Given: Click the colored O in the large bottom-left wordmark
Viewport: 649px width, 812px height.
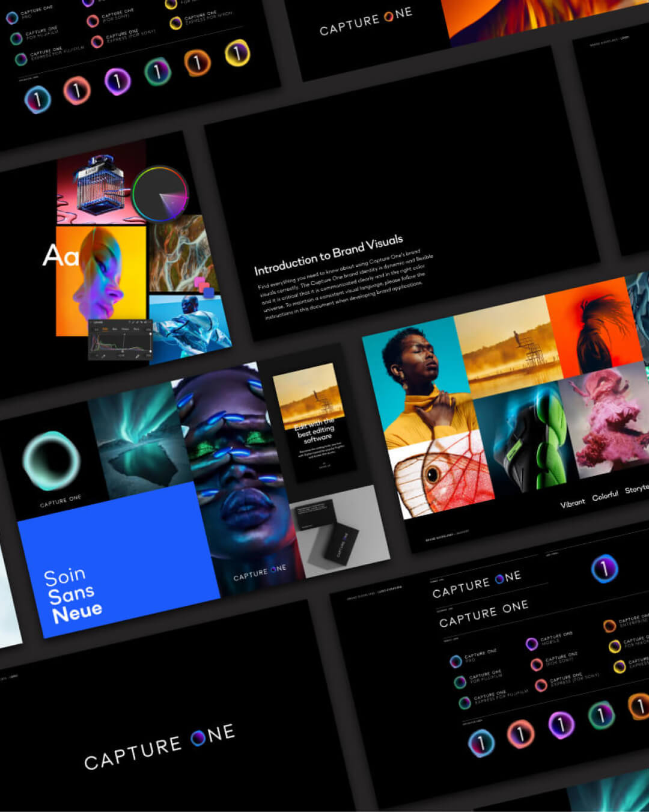Looking at the screenshot, I should coord(198,738).
